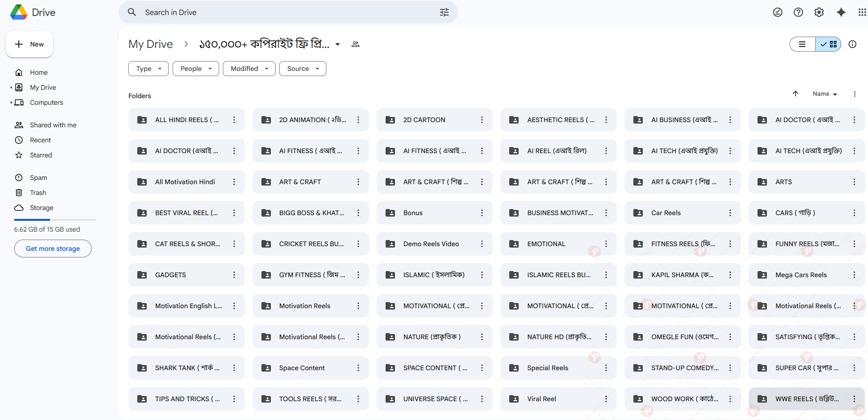Open the Name sort dropdown
868x420 pixels.
[x=825, y=94]
